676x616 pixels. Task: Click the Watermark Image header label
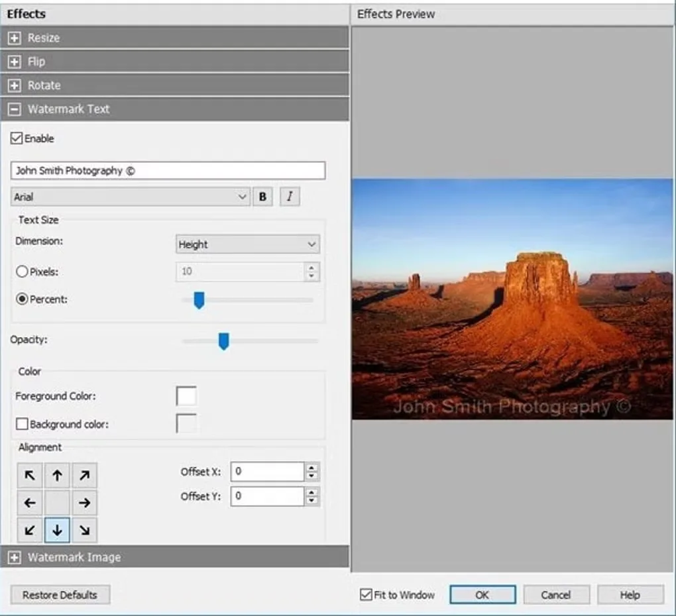[74, 558]
